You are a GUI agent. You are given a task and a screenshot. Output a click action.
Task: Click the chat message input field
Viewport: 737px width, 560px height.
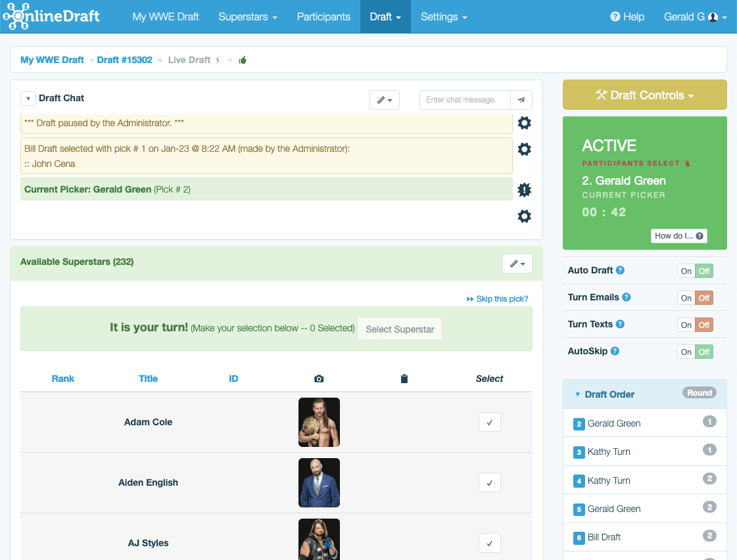point(465,100)
